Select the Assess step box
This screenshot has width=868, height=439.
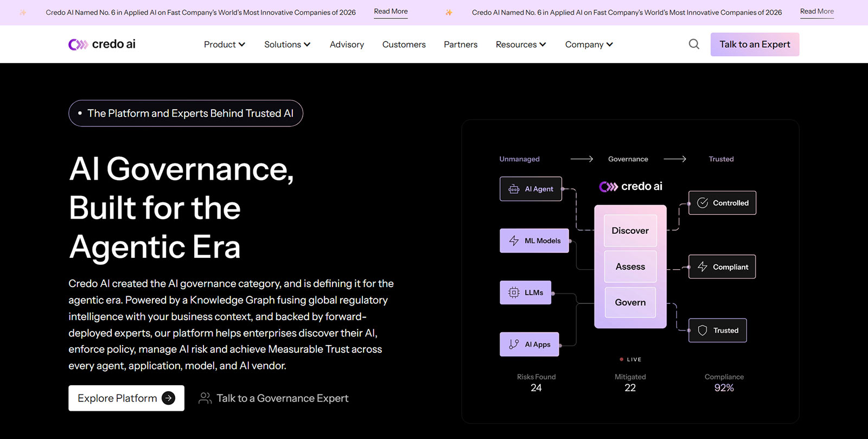click(630, 266)
